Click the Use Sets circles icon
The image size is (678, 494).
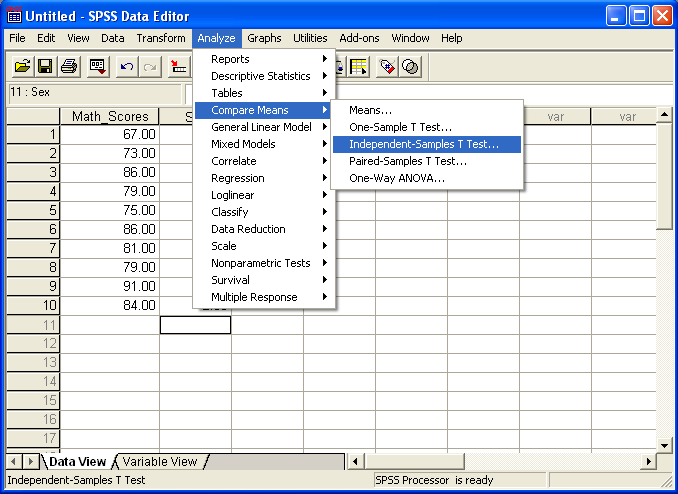[x=410, y=67]
